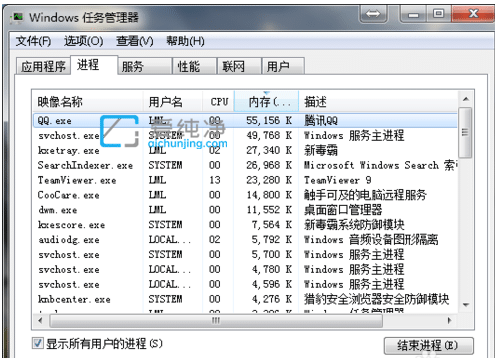Maximize the Task Manager window
Screen dimensions: 498x361
tap(439, 14)
